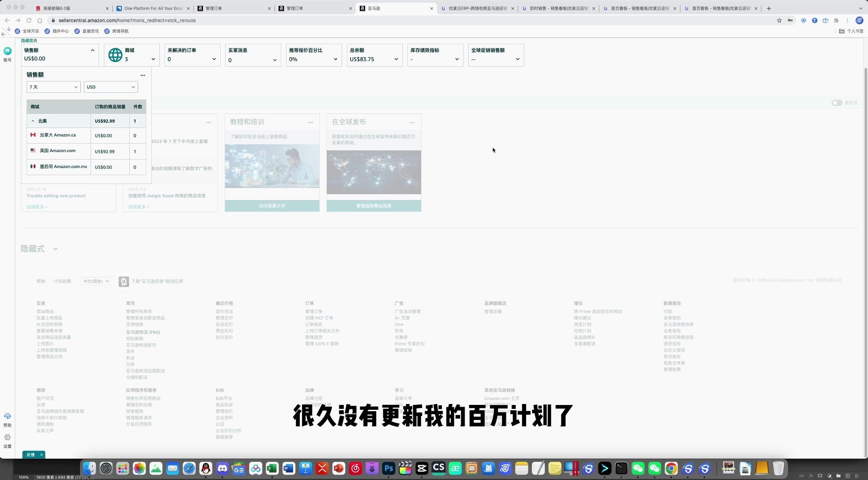Open the Trash in the dock

pos(778,468)
